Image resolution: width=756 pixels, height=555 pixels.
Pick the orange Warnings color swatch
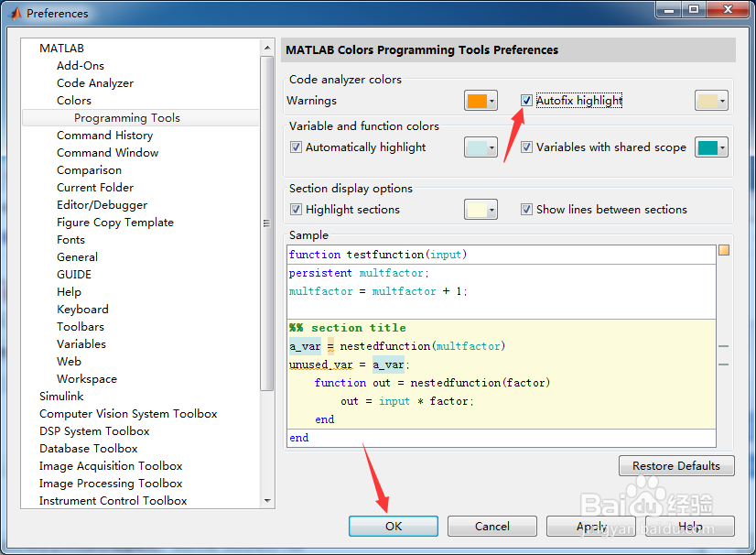click(x=477, y=101)
